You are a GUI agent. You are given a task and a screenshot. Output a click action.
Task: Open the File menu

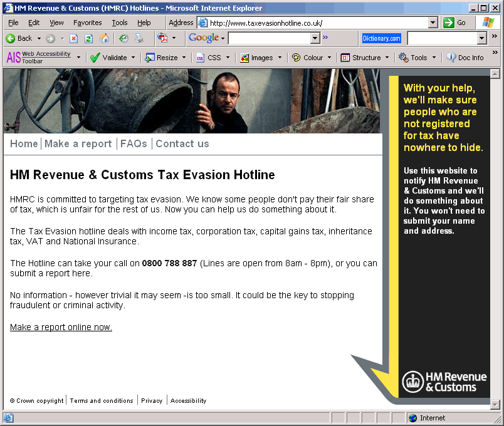pos(13,23)
